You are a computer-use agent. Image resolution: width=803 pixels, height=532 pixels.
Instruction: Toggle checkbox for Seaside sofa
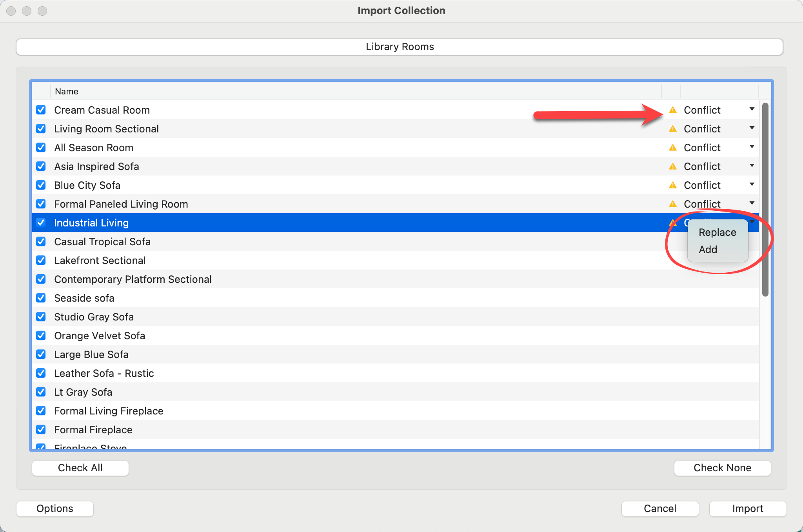[x=41, y=298]
